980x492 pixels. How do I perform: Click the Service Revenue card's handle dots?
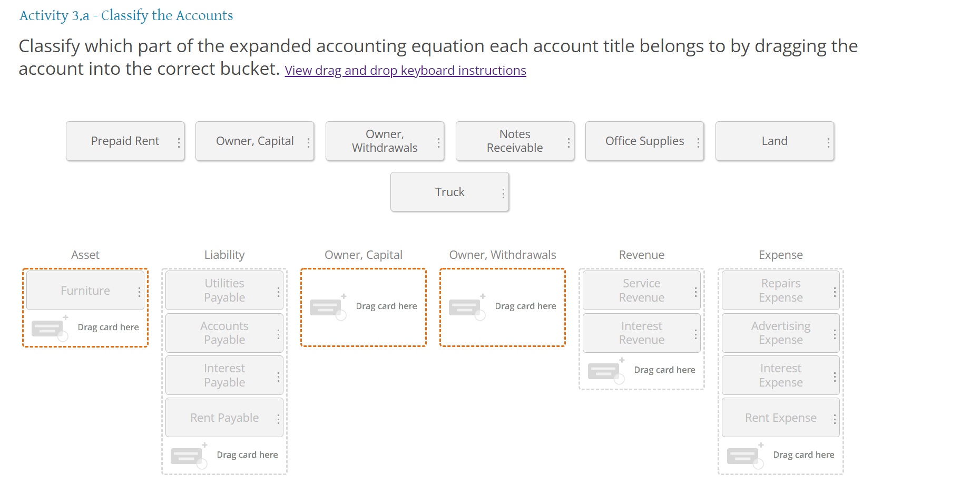(x=695, y=292)
